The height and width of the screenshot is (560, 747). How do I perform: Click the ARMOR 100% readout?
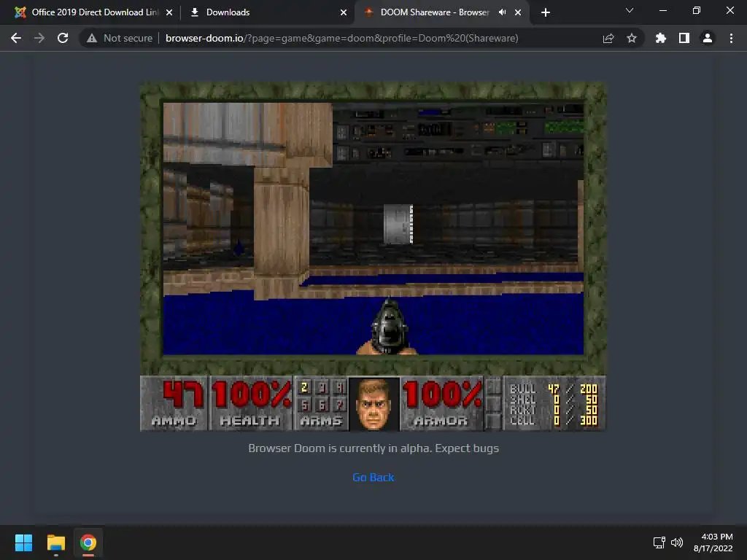tap(441, 403)
